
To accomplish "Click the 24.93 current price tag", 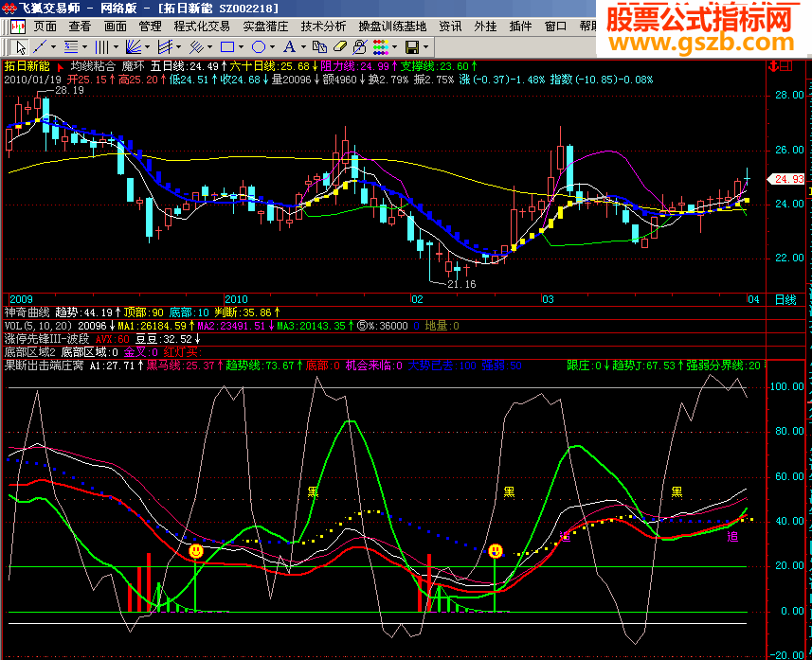I will coord(788,179).
